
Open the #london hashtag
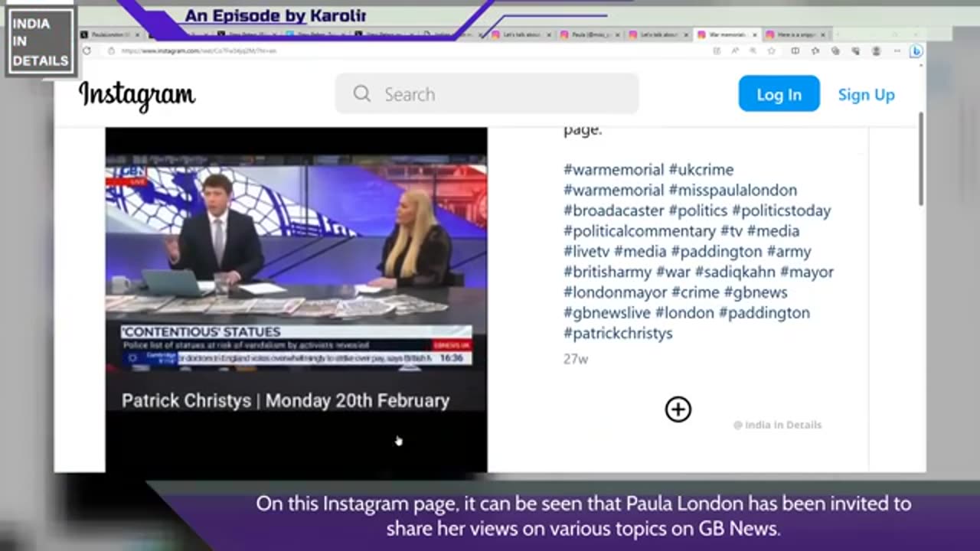point(684,312)
